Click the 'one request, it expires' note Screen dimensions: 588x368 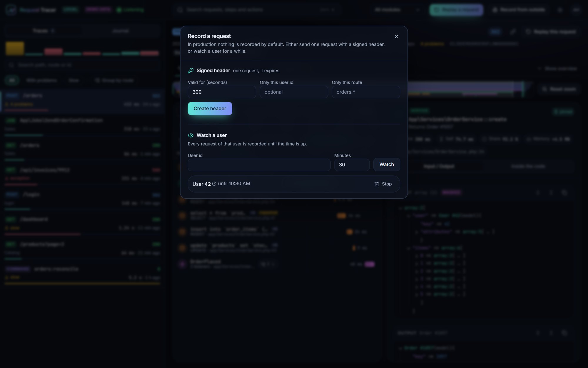[256, 71]
